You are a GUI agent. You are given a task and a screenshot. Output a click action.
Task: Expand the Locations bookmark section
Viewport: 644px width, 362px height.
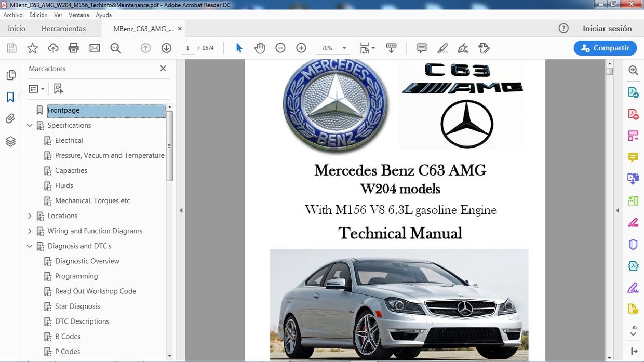click(30, 216)
